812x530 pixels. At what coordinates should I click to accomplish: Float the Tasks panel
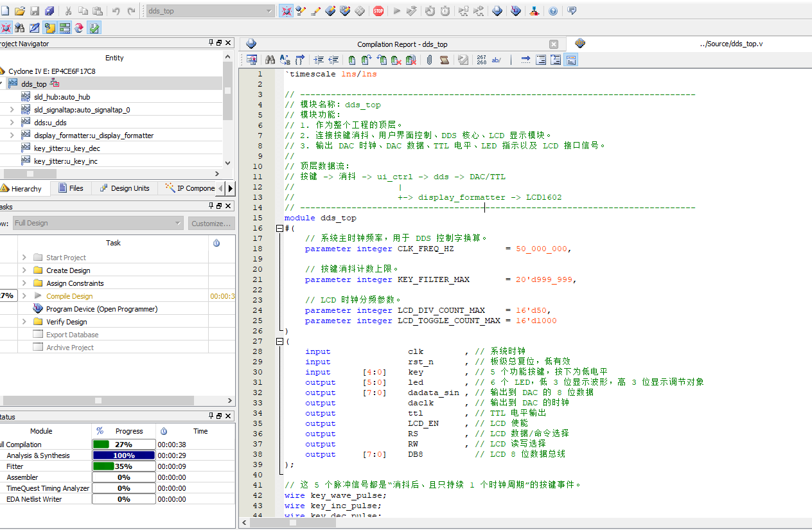tap(219, 206)
